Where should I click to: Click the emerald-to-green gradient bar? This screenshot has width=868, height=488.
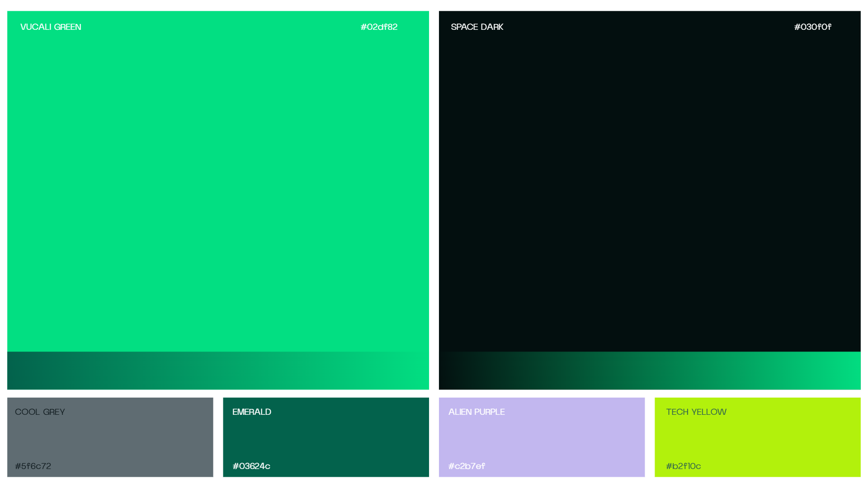218,371
